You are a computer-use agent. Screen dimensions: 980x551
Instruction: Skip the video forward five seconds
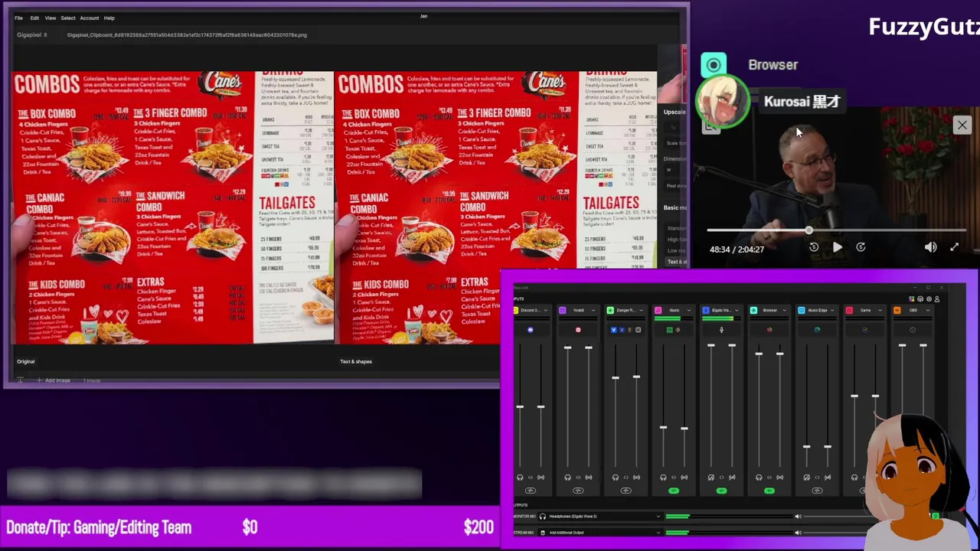[x=861, y=247]
